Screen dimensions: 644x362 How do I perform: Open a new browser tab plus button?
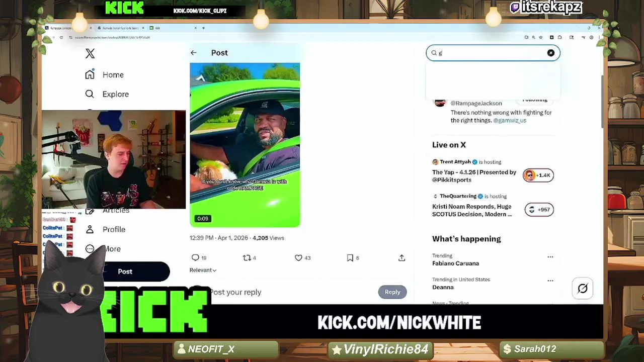(203, 28)
